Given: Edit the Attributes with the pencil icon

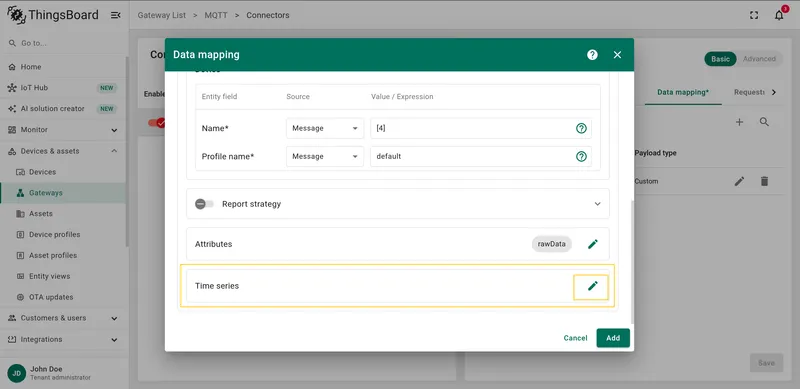Looking at the screenshot, I should pyautogui.click(x=592, y=244).
